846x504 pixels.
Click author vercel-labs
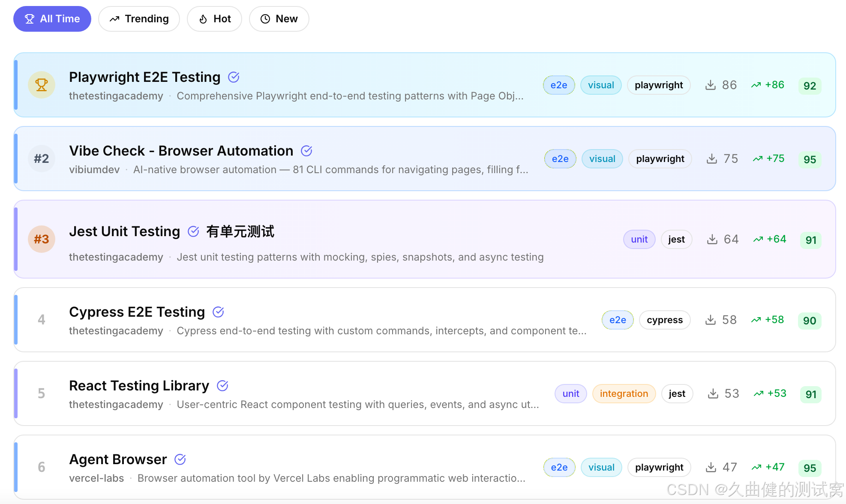(96, 478)
